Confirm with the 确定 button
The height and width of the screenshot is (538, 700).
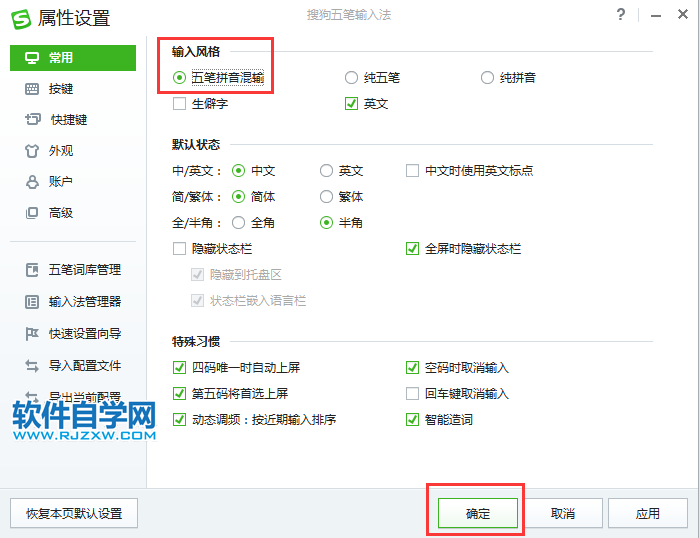pos(478,513)
